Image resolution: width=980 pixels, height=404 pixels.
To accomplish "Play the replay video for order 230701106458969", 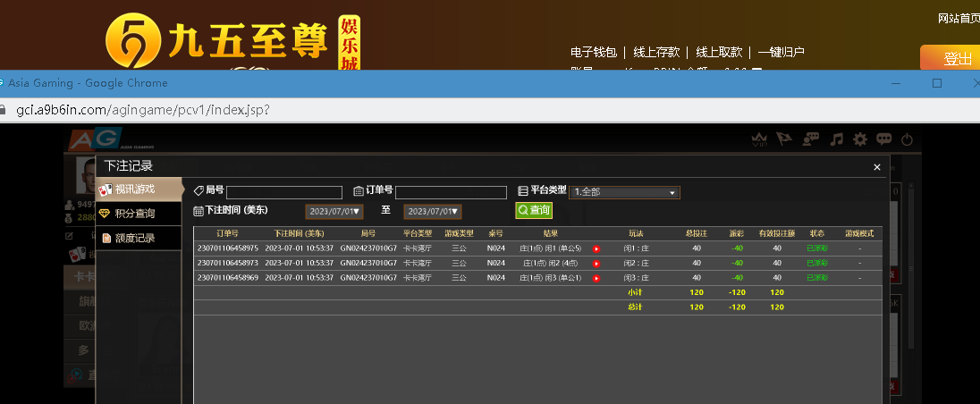I will click(x=596, y=278).
